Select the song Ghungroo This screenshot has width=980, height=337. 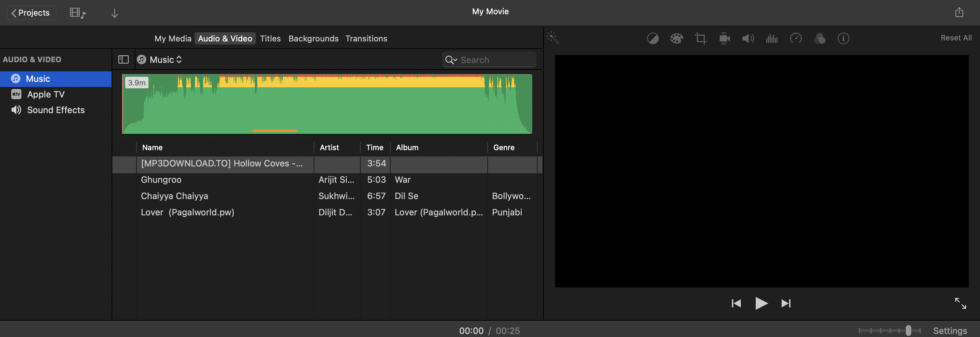tap(161, 179)
